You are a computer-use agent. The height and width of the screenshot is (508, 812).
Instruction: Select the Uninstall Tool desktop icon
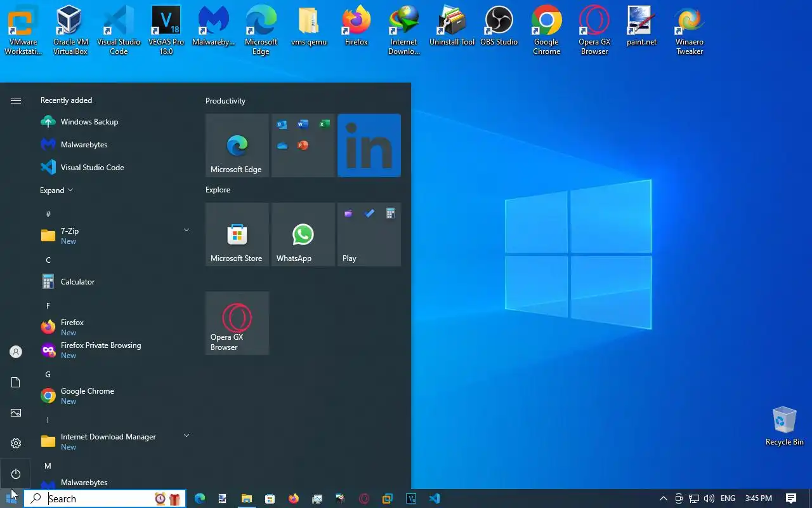click(452, 26)
